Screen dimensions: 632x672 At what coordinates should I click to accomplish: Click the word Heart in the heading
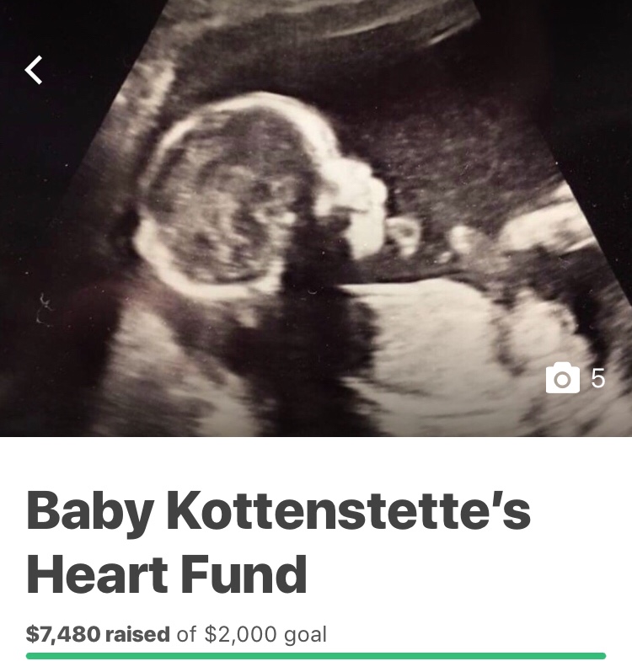(97, 574)
